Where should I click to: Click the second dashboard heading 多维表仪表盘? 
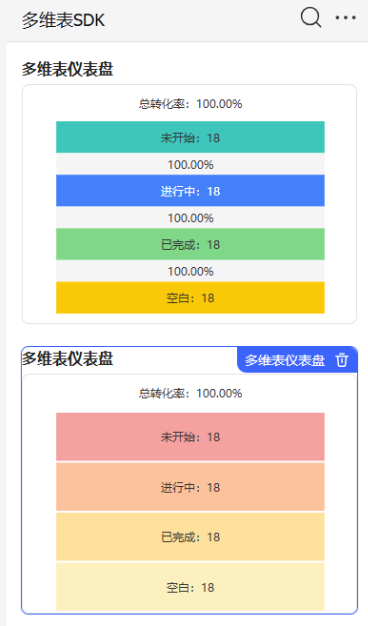pyautogui.click(x=67, y=359)
